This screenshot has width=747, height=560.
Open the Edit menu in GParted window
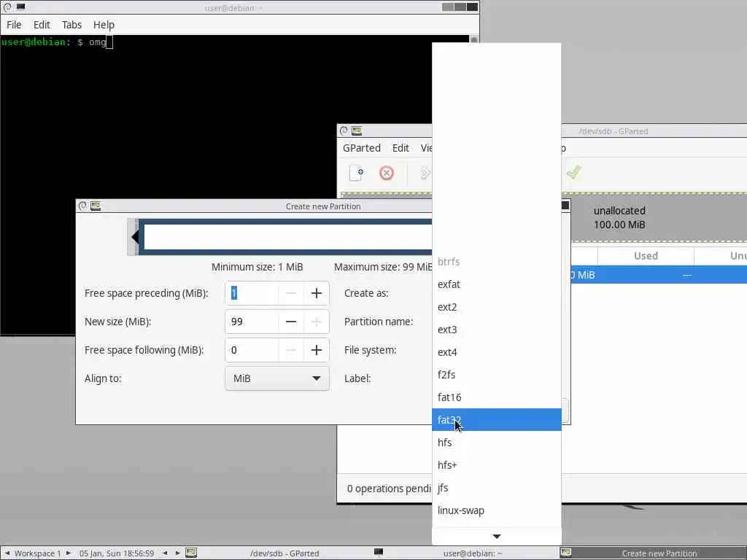pos(400,148)
